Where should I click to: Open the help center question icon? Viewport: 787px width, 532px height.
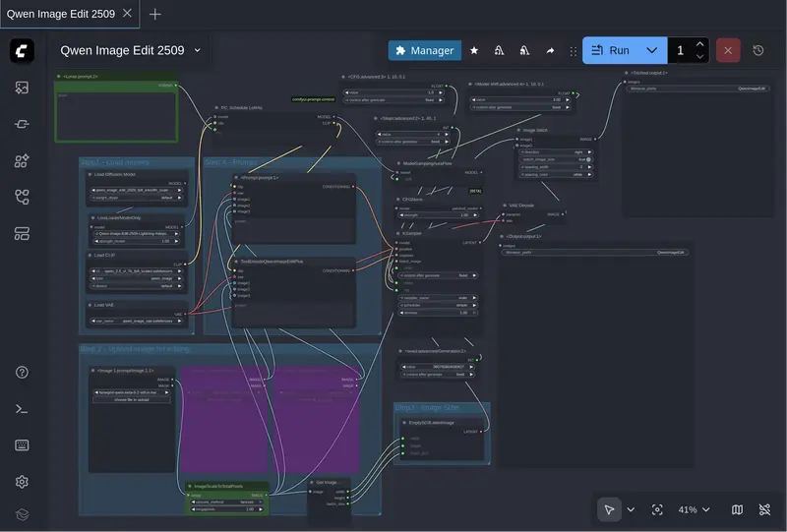pos(23,373)
